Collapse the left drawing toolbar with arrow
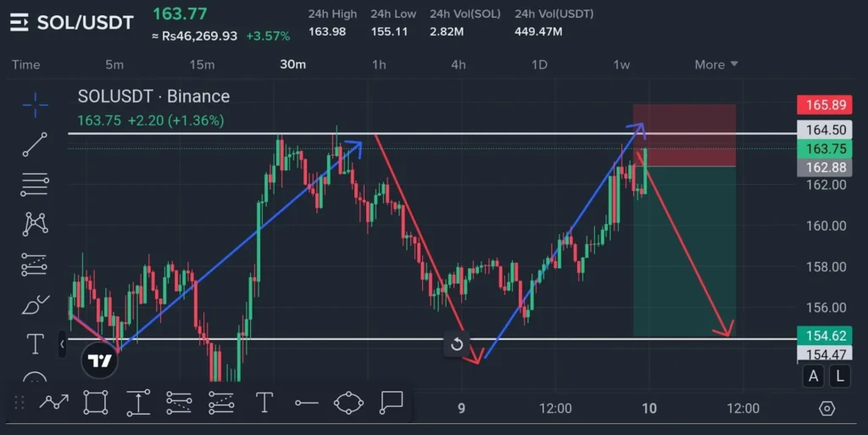Viewport: 868px width, 435px height. pos(62,344)
